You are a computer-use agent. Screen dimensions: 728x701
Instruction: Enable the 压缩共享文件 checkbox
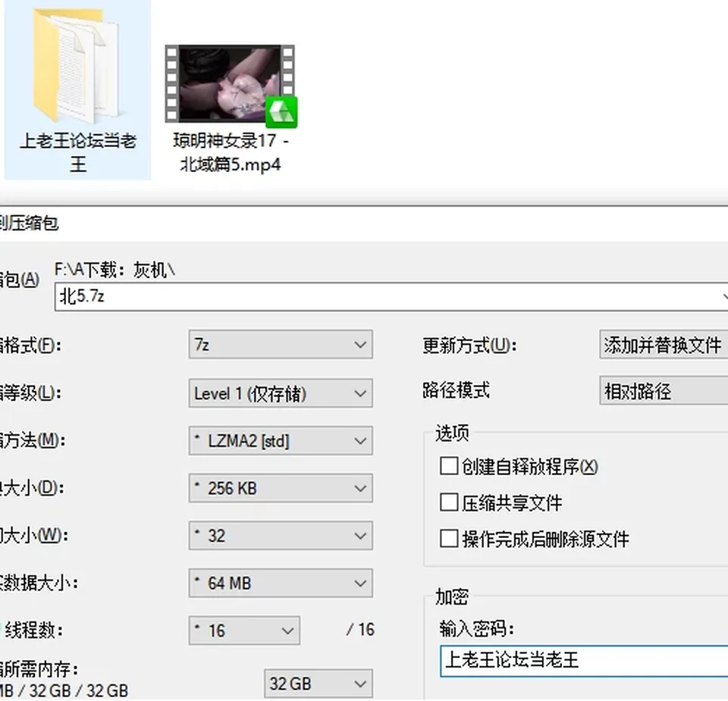(449, 502)
